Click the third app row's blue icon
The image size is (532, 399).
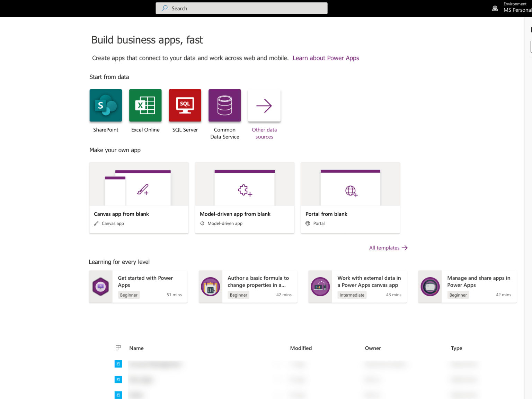(118, 395)
